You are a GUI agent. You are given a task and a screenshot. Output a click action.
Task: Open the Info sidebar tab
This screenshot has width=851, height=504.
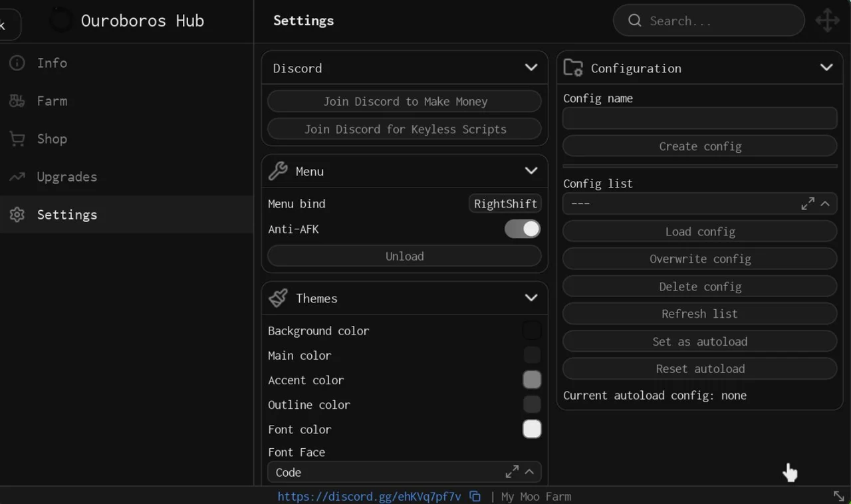pos(126,63)
